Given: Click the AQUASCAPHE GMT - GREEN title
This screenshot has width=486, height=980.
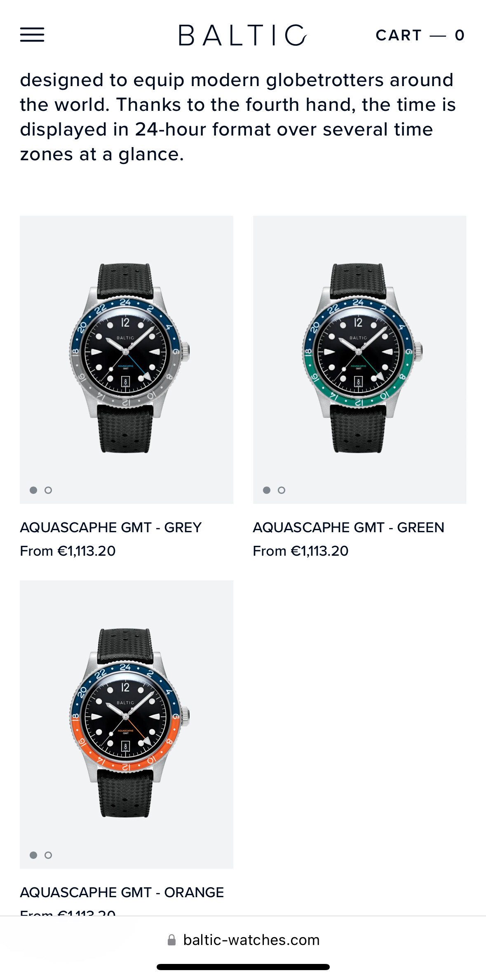Looking at the screenshot, I should [349, 528].
